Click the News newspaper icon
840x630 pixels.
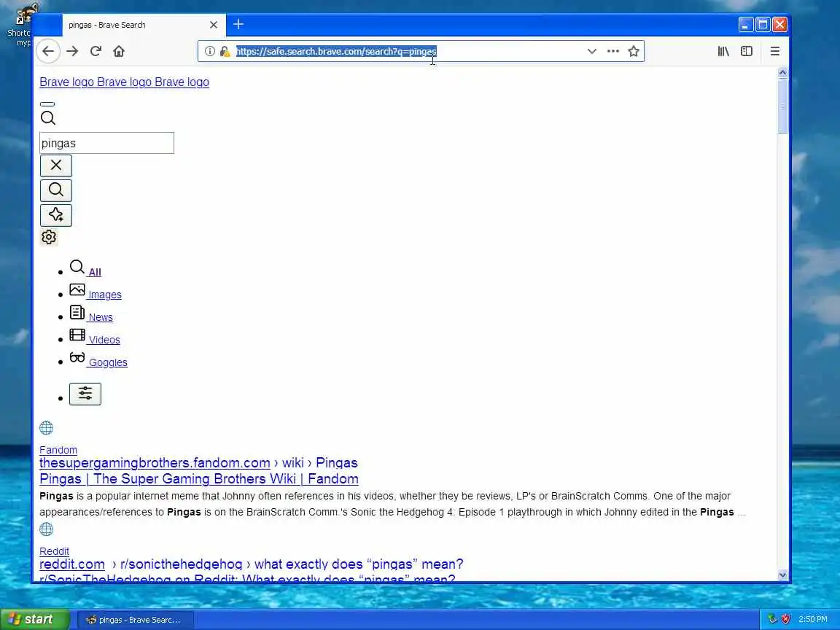(77, 312)
